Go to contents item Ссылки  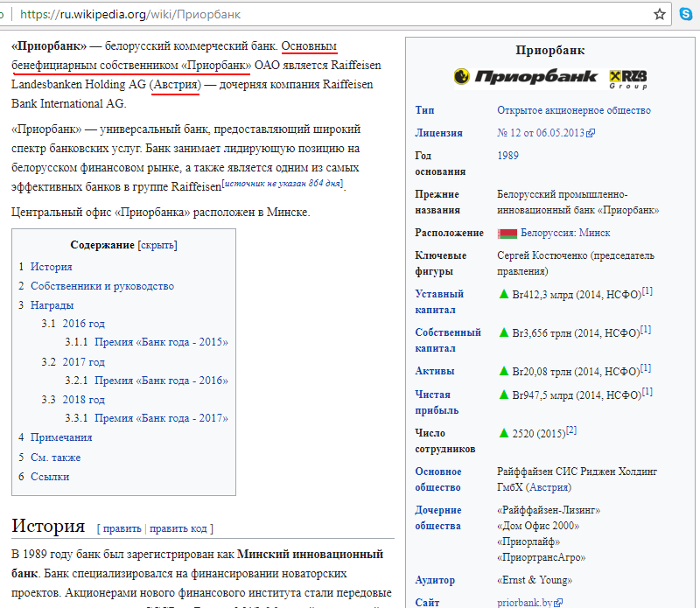50,477
